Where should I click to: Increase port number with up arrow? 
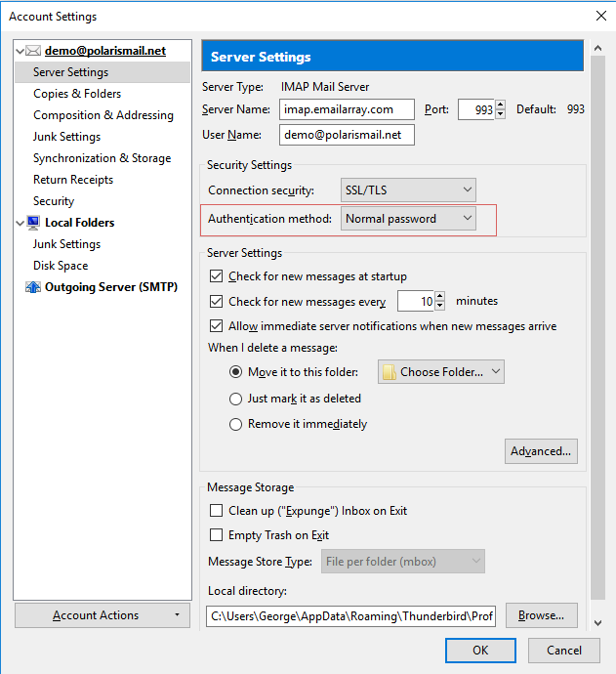point(500,105)
